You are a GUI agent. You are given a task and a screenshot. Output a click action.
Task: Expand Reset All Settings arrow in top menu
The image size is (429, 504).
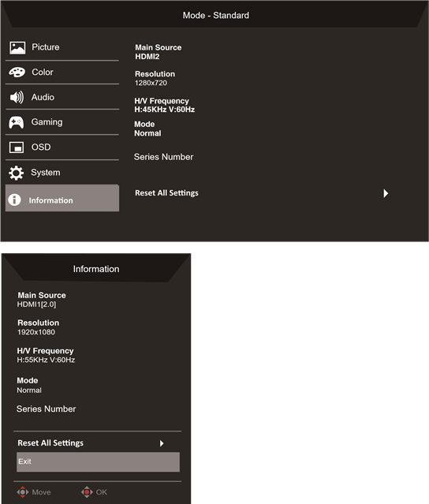click(x=386, y=193)
